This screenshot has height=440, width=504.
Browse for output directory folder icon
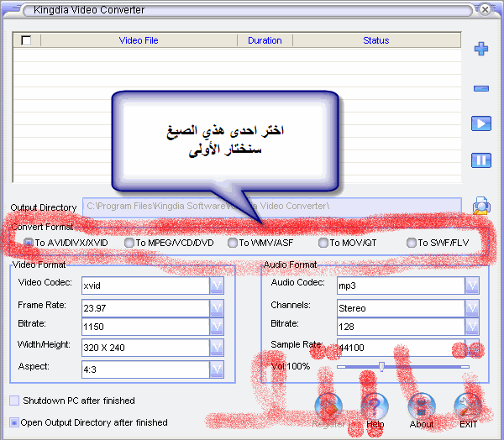481,206
